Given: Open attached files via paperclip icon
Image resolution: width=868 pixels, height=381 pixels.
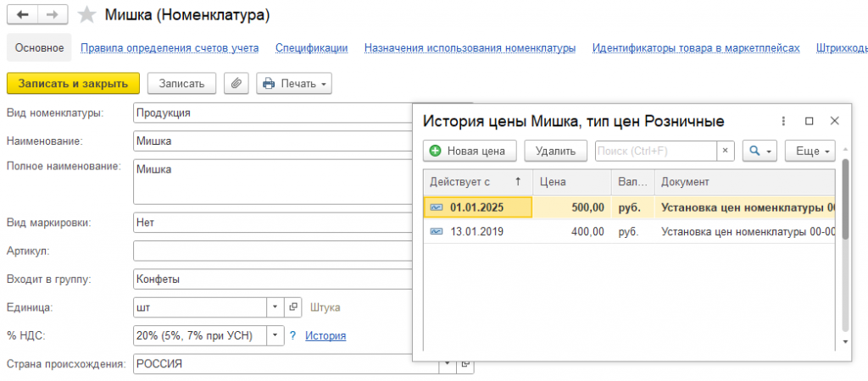Looking at the screenshot, I should pos(236,84).
